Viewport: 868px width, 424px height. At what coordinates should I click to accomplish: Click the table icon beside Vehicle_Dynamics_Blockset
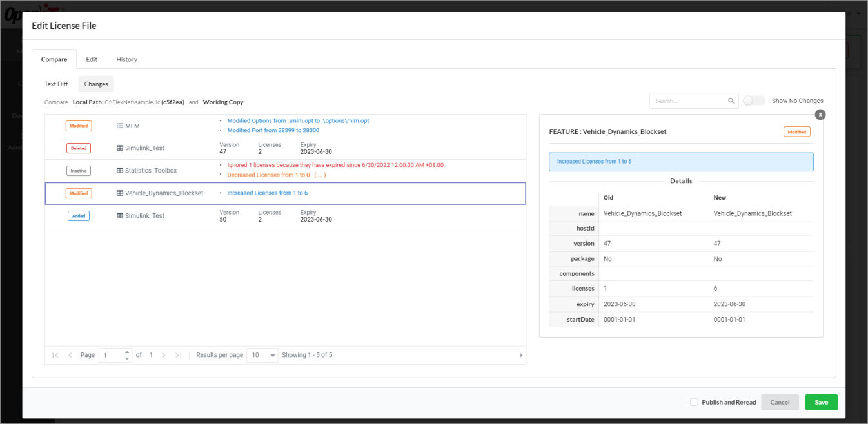point(120,193)
